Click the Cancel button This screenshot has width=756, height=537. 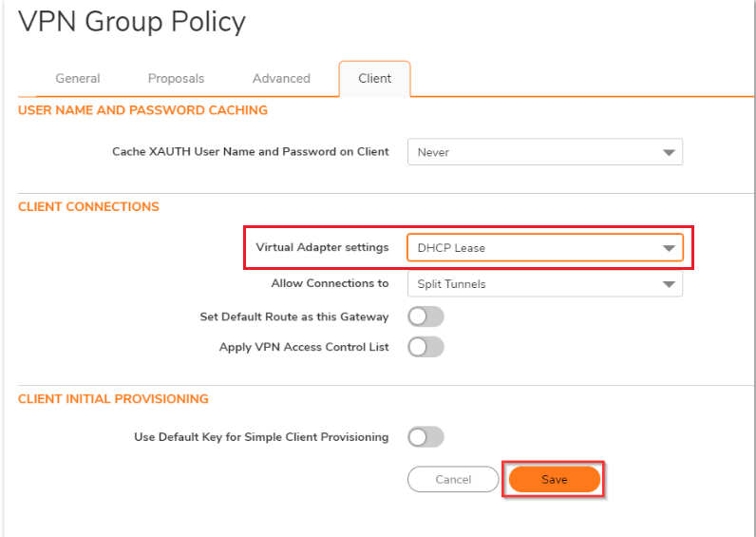[453, 480]
